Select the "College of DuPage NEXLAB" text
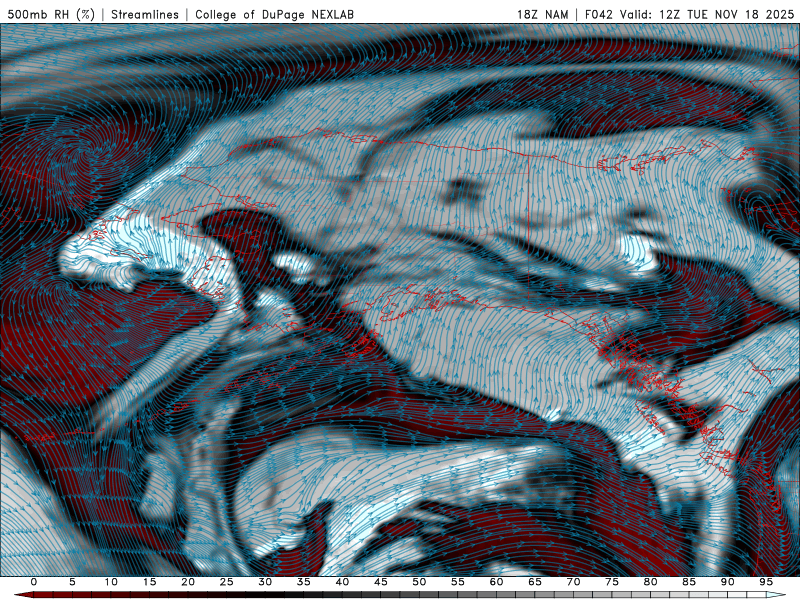Viewport: 800px width, 600px height. click(274, 14)
